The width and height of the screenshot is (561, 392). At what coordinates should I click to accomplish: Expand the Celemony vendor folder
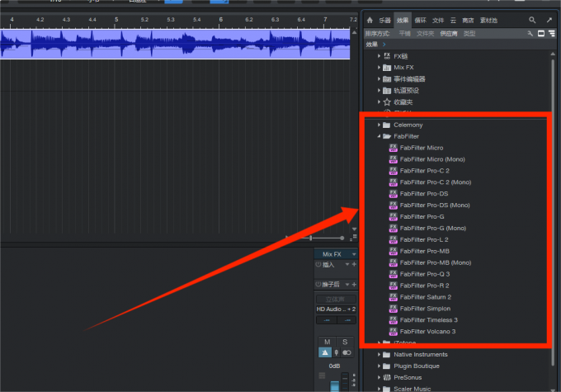379,125
